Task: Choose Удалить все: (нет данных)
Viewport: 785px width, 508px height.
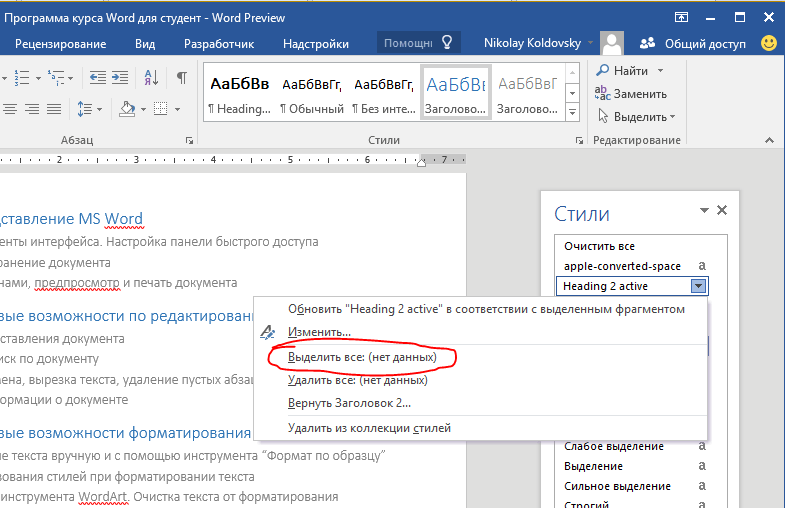Action: (x=481, y=380)
